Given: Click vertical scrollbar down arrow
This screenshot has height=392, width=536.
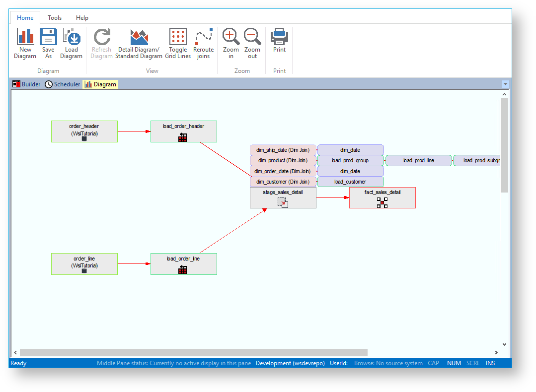Looking at the screenshot, I should click(505, 344).
